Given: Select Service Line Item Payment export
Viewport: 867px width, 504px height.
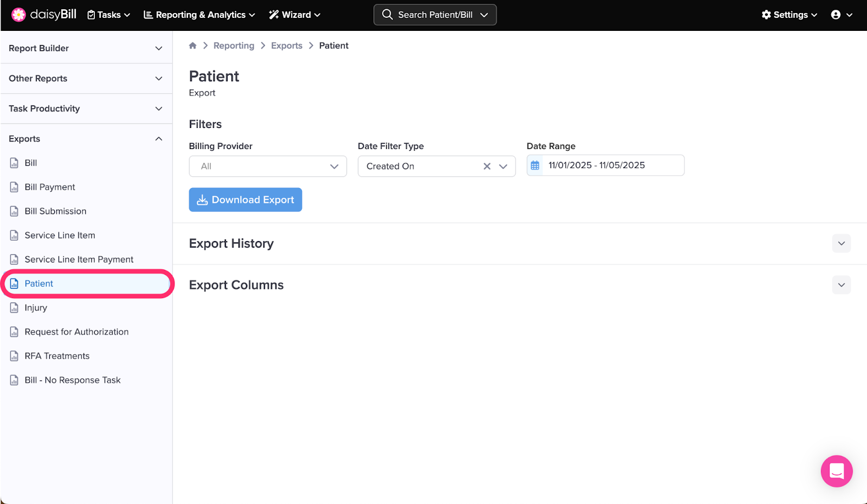Looking at the screenshot, I should (x=79, y=260).
